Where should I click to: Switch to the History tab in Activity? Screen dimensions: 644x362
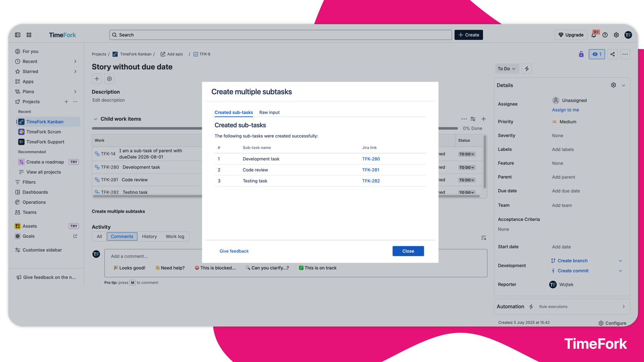[x=149, y=236]
